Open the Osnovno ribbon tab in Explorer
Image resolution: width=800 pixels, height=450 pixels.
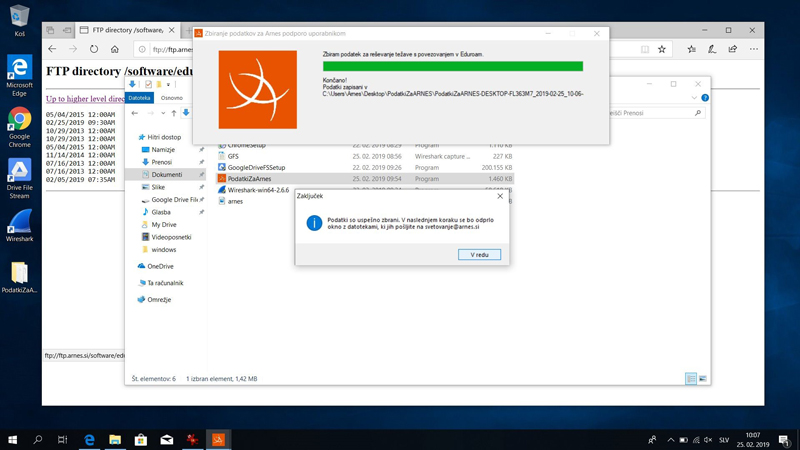171,97
